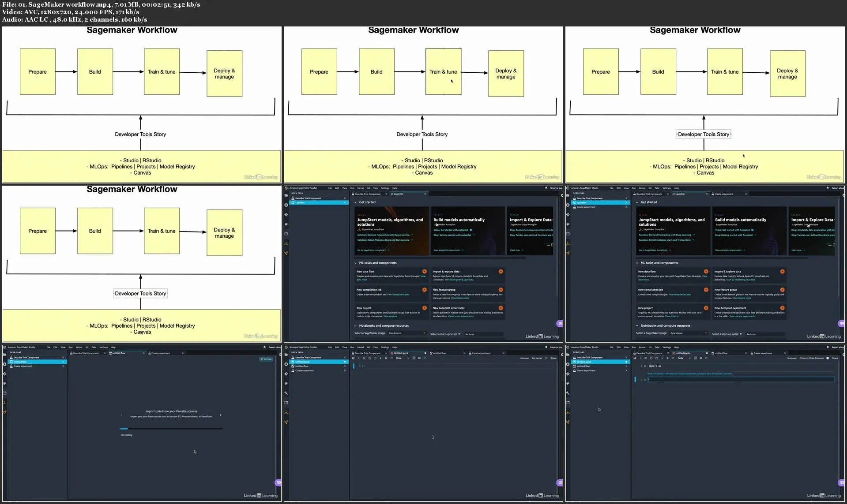
Task: Click New project plus in two-tab Launcher frame
Action: coord(424,308)
